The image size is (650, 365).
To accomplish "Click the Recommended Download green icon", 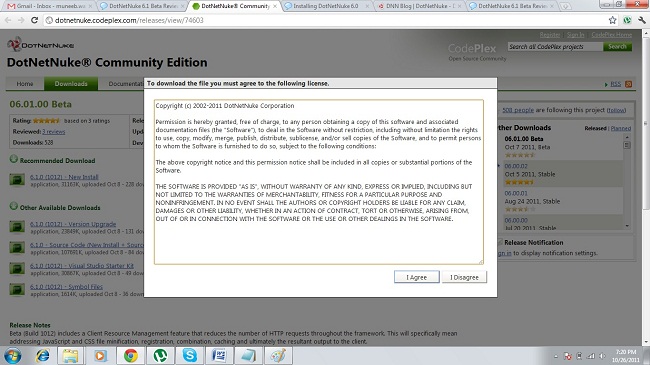I will tap(14, 159).
